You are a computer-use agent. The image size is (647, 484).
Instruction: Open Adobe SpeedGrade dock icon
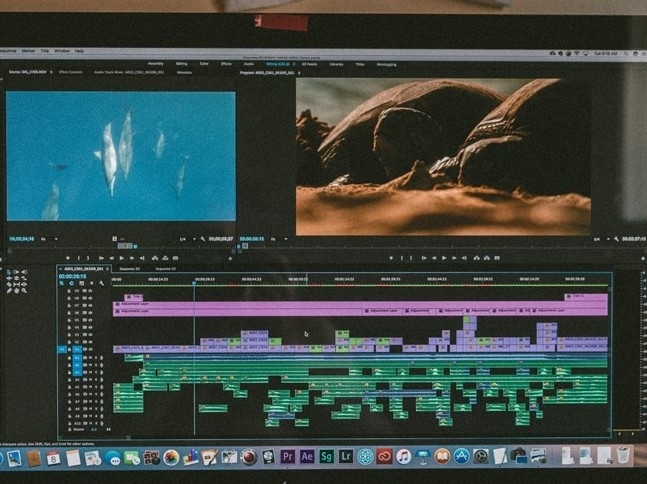point(327,456)
